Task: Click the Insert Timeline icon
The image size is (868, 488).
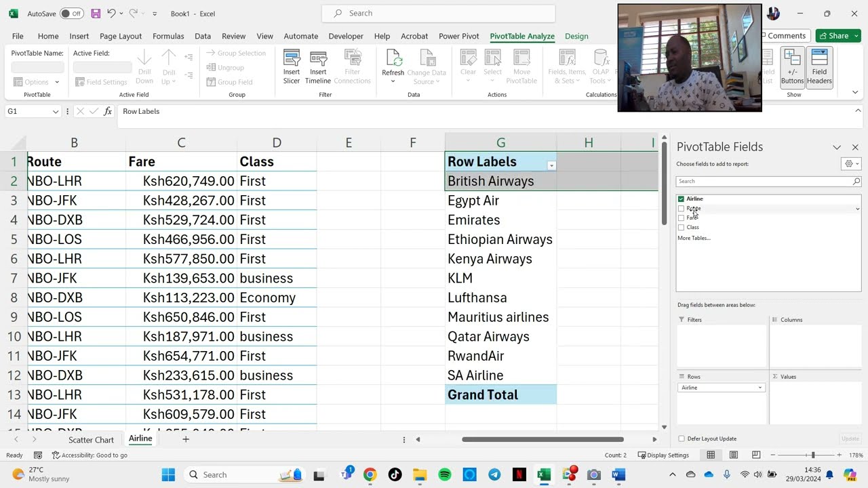Action: coord(318,67)
